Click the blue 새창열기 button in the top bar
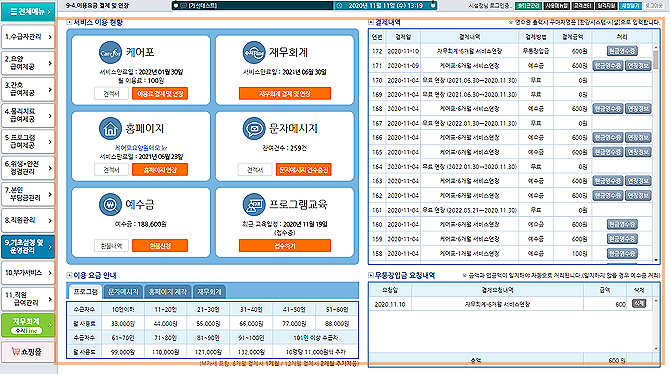 pos(631,6)
